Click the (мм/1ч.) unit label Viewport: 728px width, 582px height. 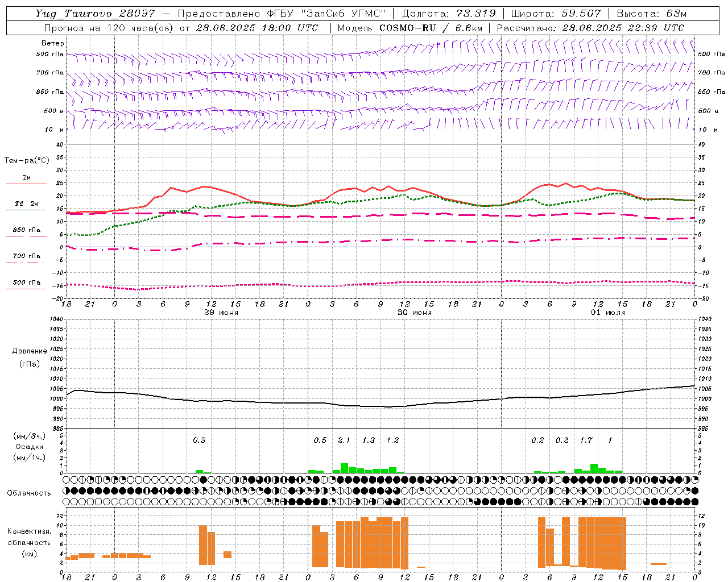pyautogui.click(x=29, y=458)
